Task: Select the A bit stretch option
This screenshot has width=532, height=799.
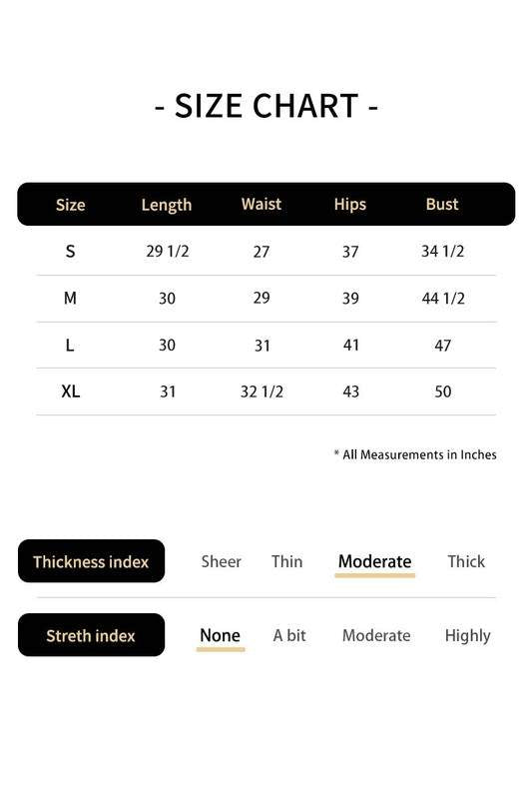Action: tap(289, 635)
